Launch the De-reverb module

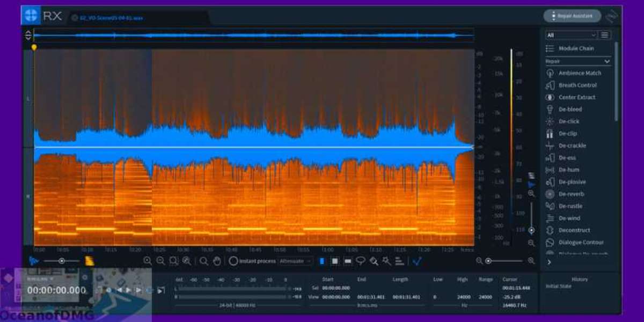coord(571,194)
